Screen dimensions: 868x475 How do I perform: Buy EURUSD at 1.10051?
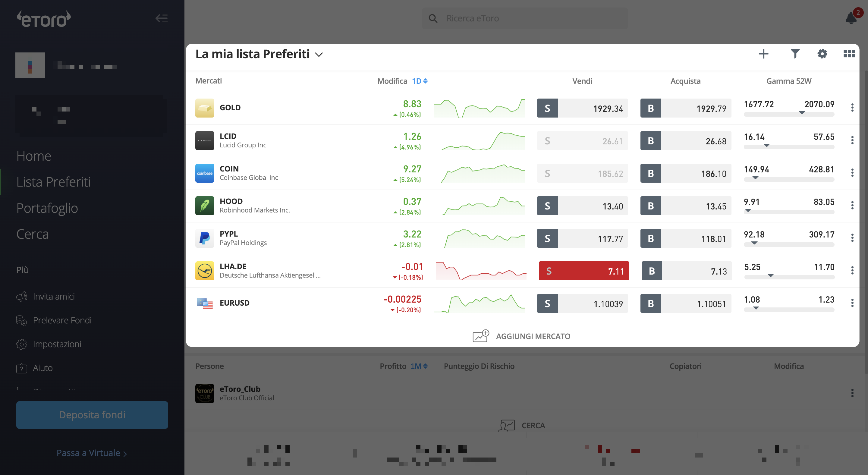[x=686, y=303]
